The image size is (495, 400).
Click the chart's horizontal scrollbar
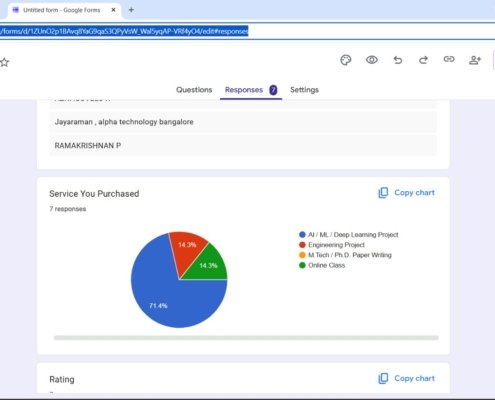pos(246,338)
